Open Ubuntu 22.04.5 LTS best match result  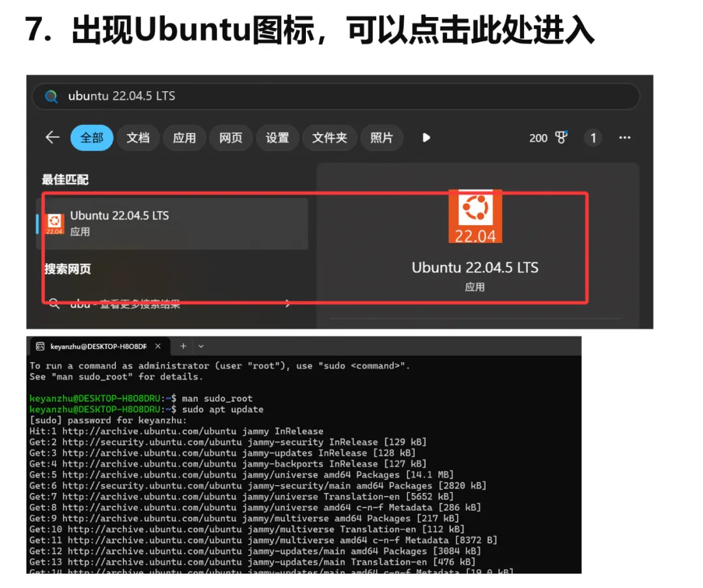coord(172,223)
